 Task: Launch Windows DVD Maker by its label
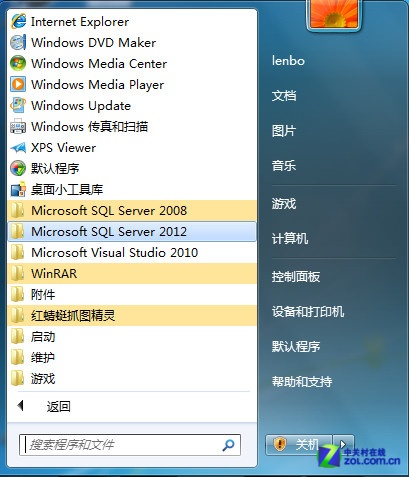93,43
